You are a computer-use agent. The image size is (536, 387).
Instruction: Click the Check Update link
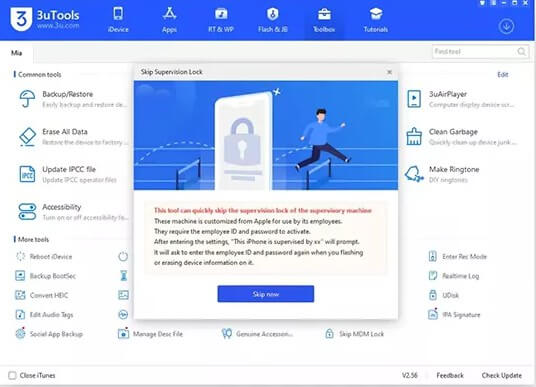click(501, 375)
